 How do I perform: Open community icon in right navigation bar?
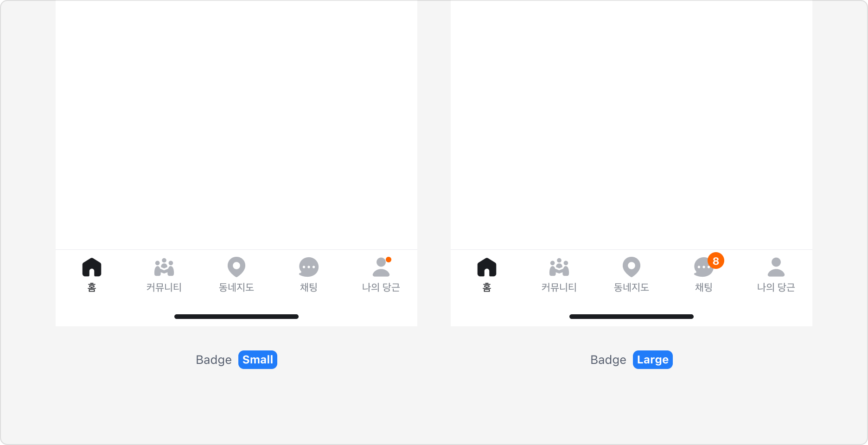point(559,267)
